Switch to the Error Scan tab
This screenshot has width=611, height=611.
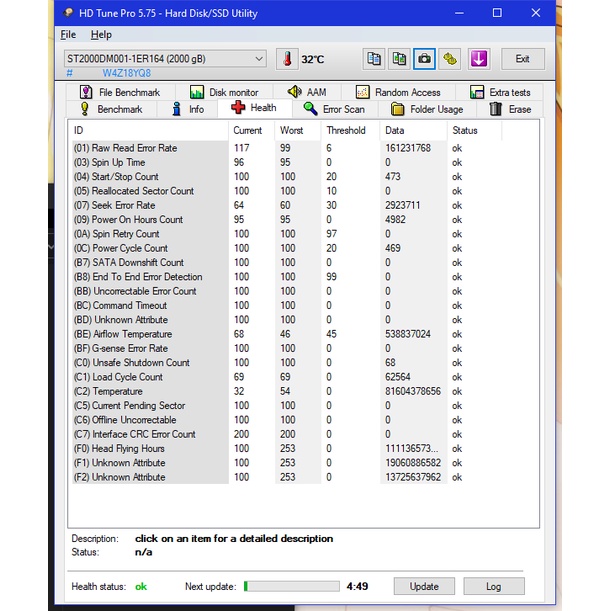(x=334, y=109)
